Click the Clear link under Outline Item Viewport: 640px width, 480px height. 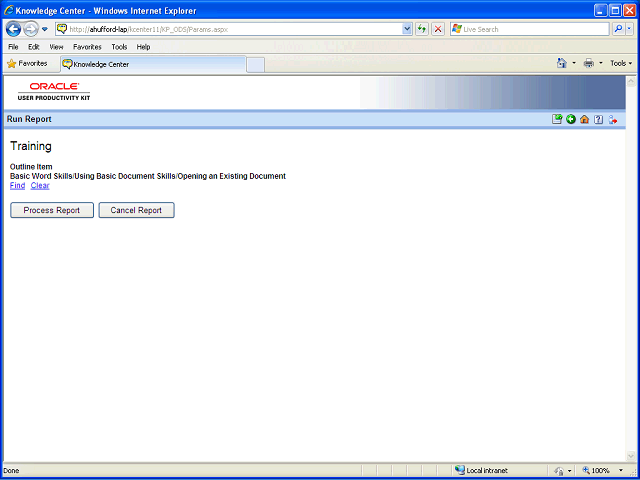[x=40, y=186]
